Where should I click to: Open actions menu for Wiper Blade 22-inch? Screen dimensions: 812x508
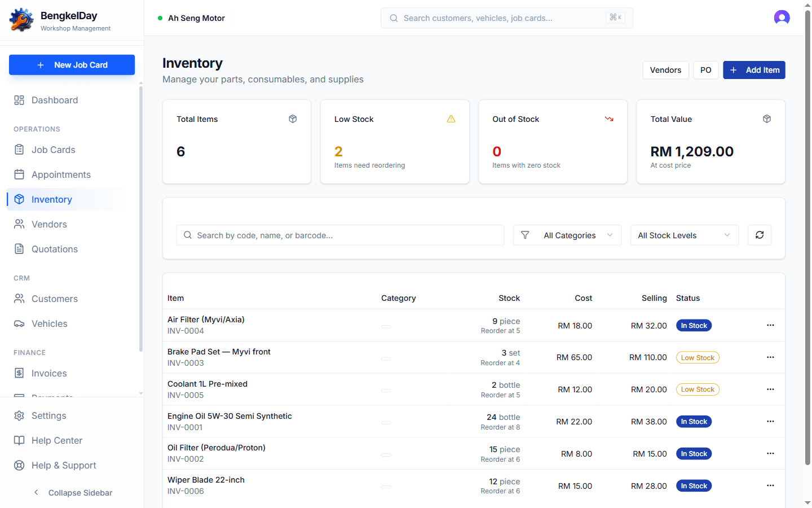(770, 485)
